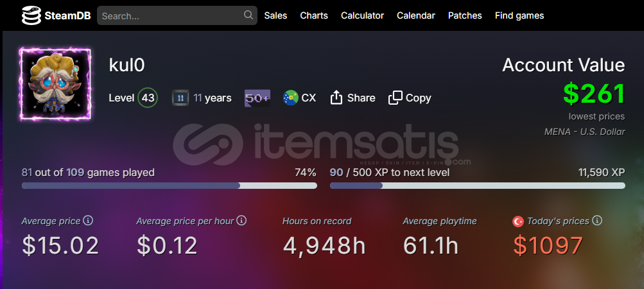Click the Copy icon

396,98
